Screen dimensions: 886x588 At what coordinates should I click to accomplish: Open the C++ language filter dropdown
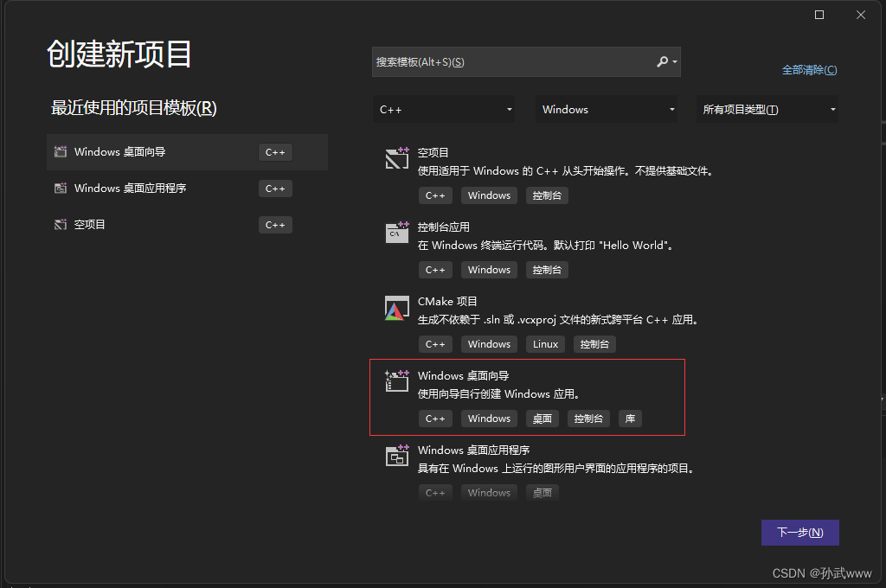point(444,110)
